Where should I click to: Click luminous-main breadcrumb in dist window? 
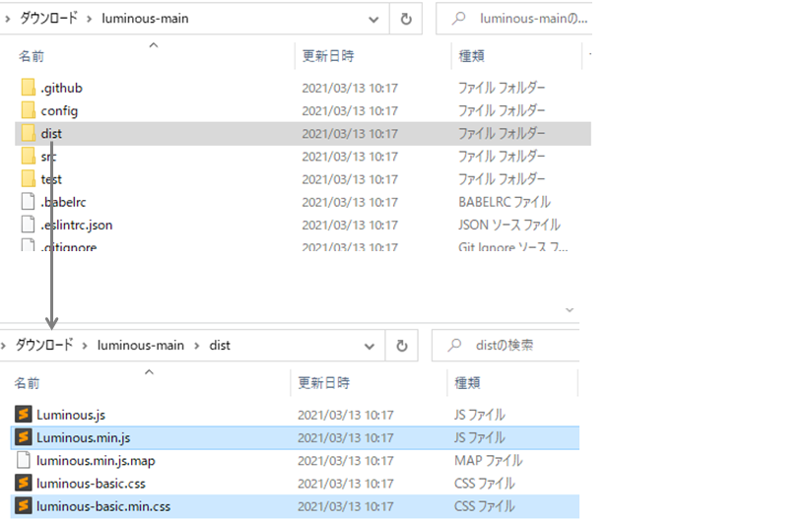coord(140,346)
